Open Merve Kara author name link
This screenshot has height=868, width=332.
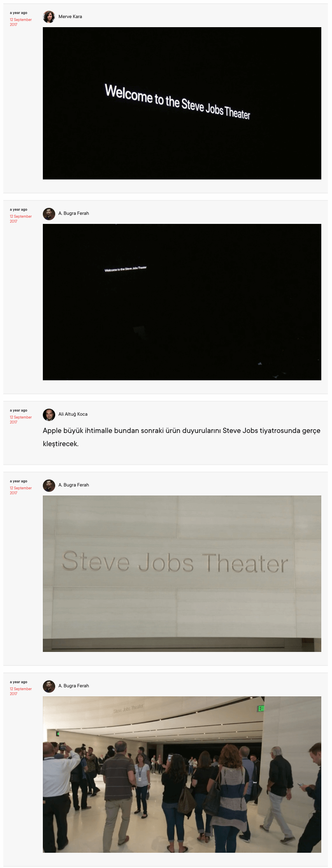tap(70, 17)
